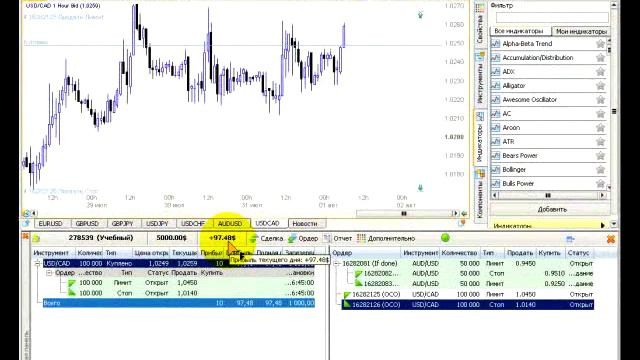The image size is (640, 360).
Task: Click the green icon of order 16282083
Action: point(358,283)
